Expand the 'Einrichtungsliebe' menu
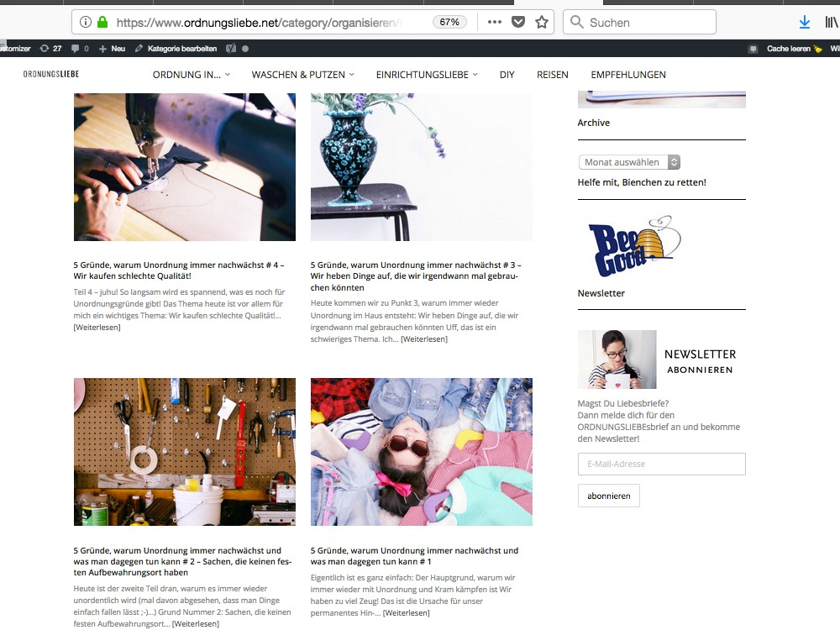840x630 pixels. point(427,75)
